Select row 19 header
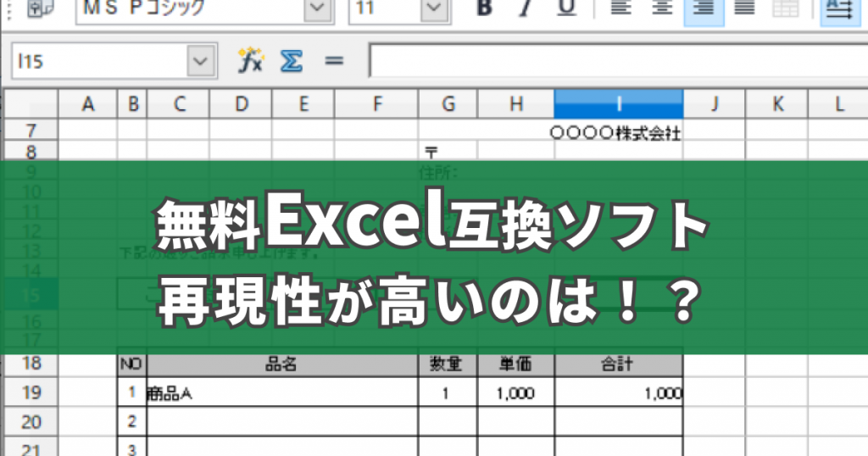This screenshot has width=868, height=456. click(x=31, y=392)
